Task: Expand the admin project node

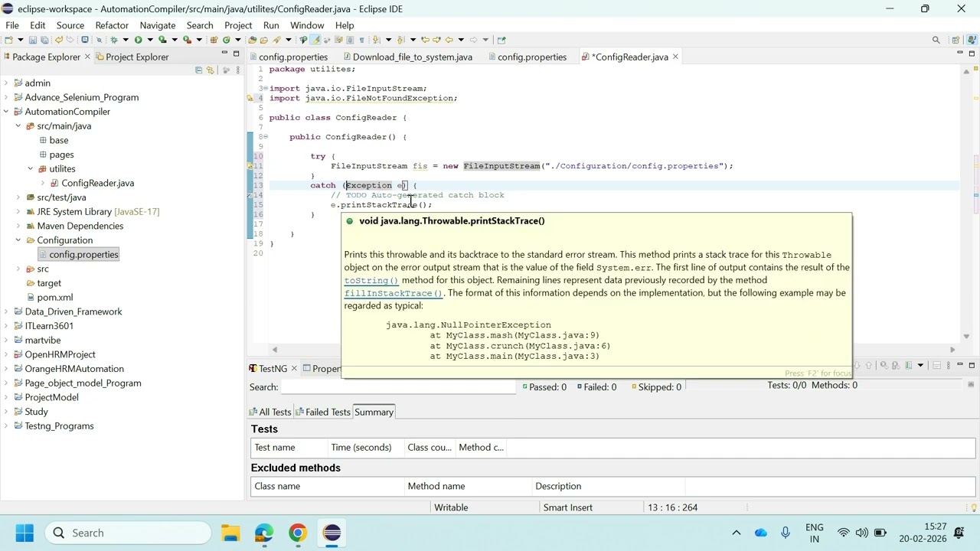Action: (6, 83)
